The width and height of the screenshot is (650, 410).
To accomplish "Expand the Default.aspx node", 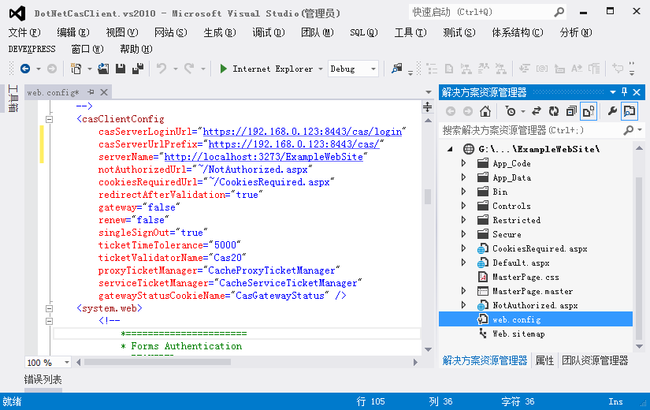I will pos(463,262).
